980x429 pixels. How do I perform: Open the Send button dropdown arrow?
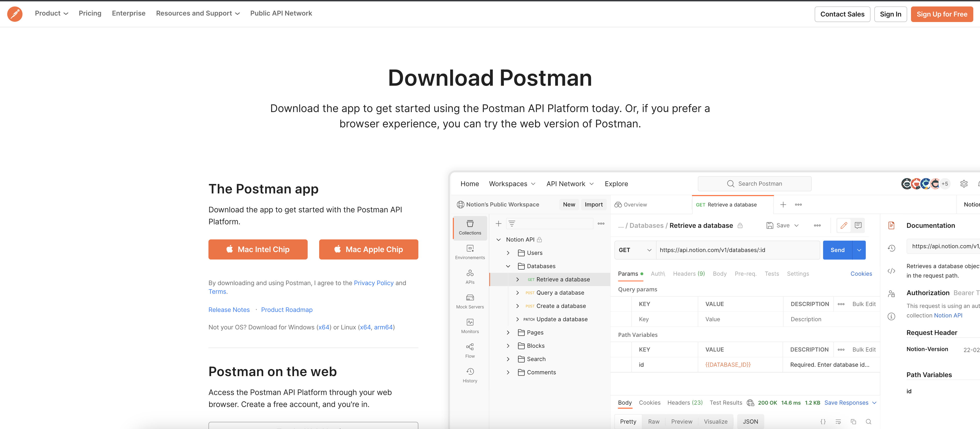(859, 250)
